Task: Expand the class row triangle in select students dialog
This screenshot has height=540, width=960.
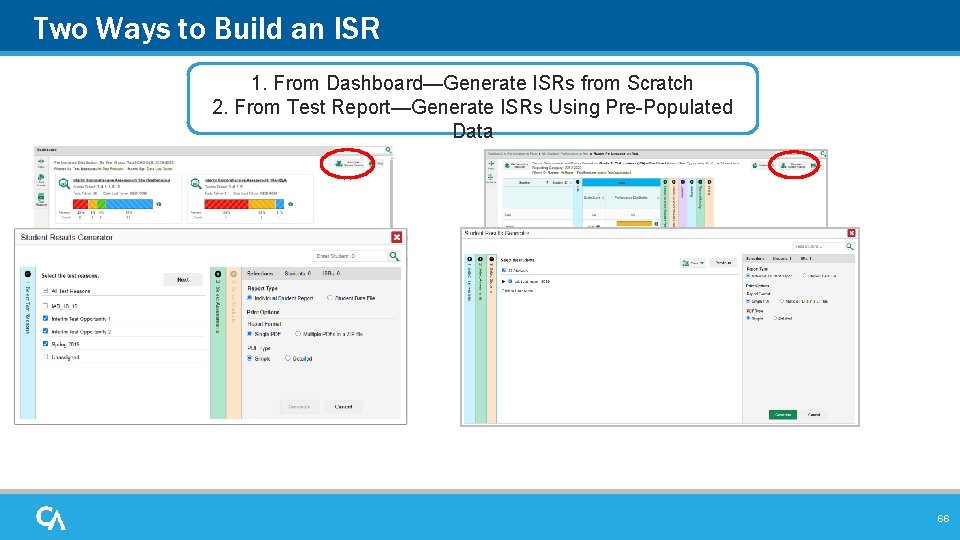Action: (503, 282)
